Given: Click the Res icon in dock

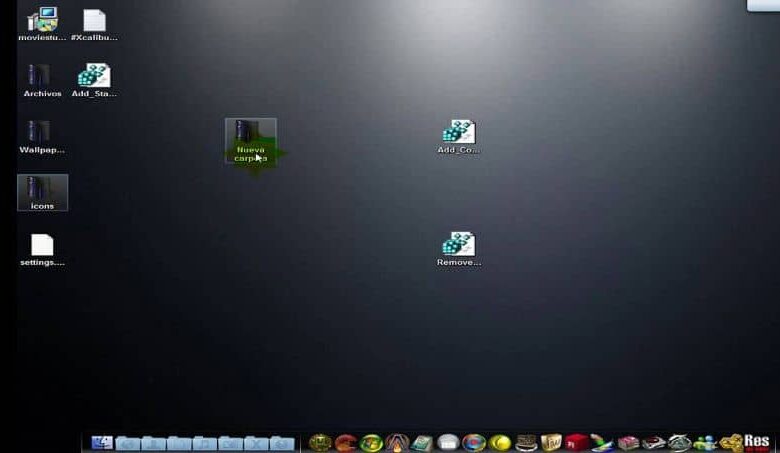Looking at the screenshot, I should click(757, 442).
